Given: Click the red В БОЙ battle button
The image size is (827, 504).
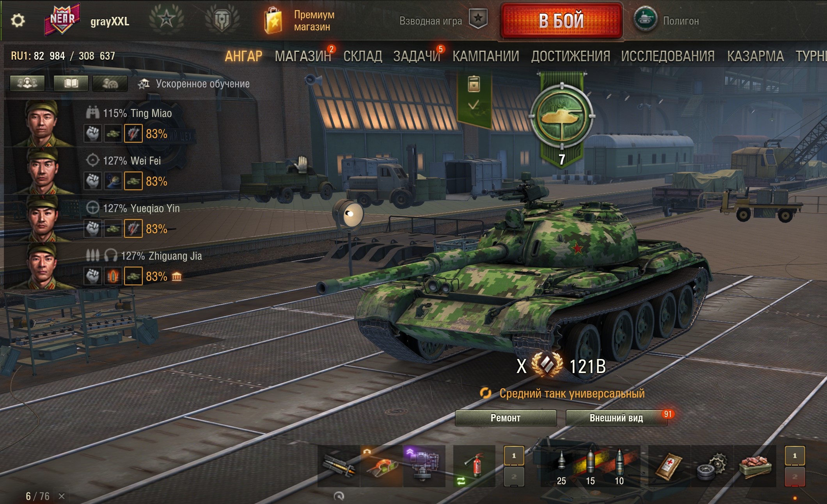Looking at the screenshot, I should pyautogui.click(x=561, y=20).
